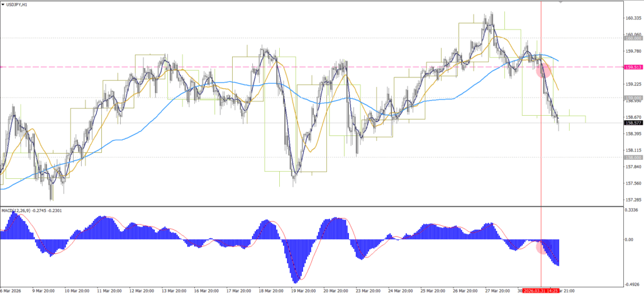Open the dropdown arrow beside USDJPY,H1

(3, 4)
